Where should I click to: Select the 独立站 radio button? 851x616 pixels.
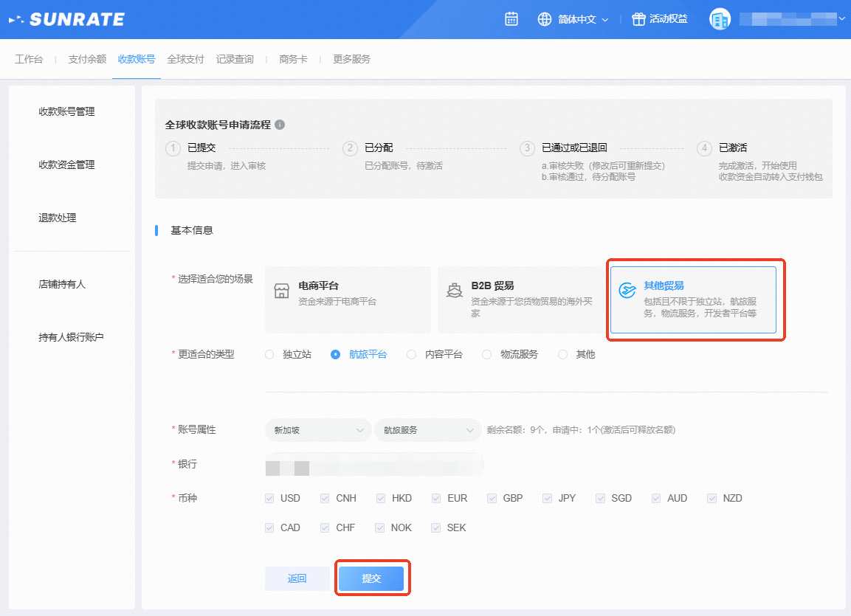click(269, 355)
